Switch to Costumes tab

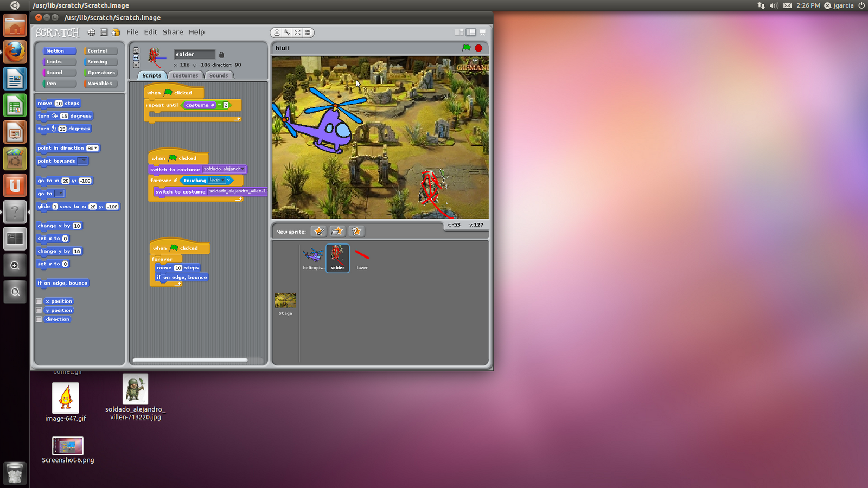[x=185, y=75]
